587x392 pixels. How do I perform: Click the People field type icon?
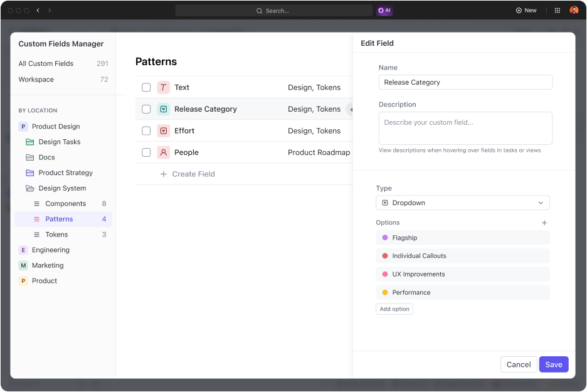point(163,152)
